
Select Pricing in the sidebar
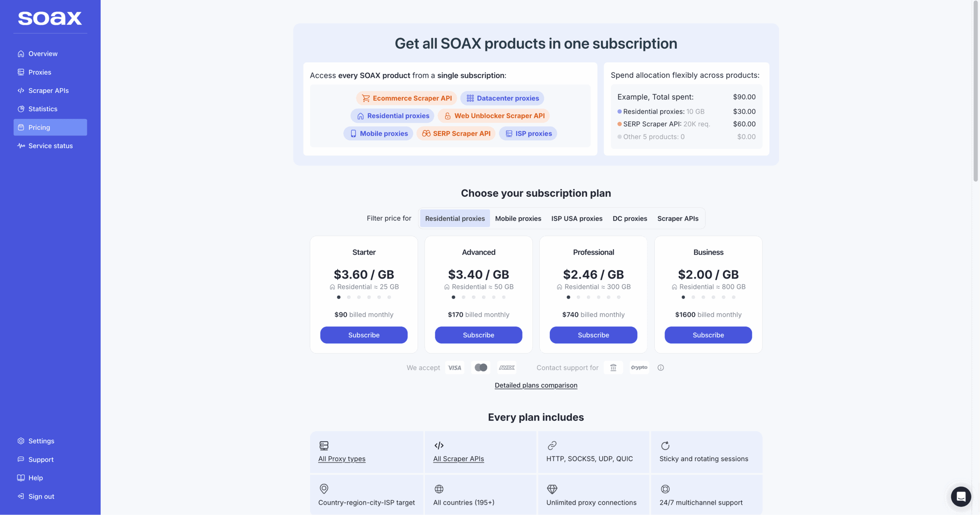(x=50, y=127)
